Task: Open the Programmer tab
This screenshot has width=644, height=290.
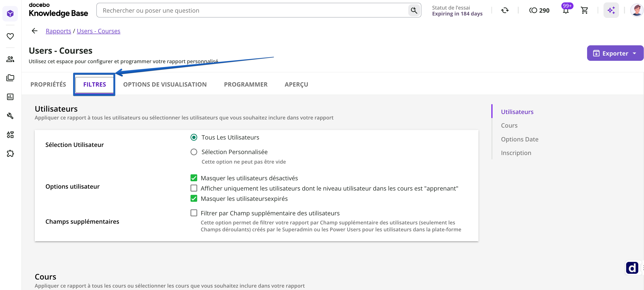Action: click(x=246, y=84)
